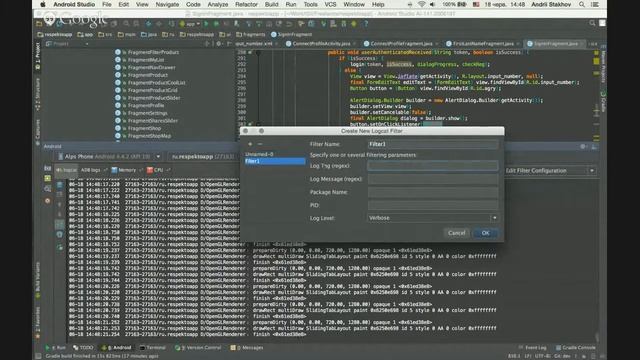Open the Analyze menu
Screen dimensions: 640x360
[x=218, y=4]
